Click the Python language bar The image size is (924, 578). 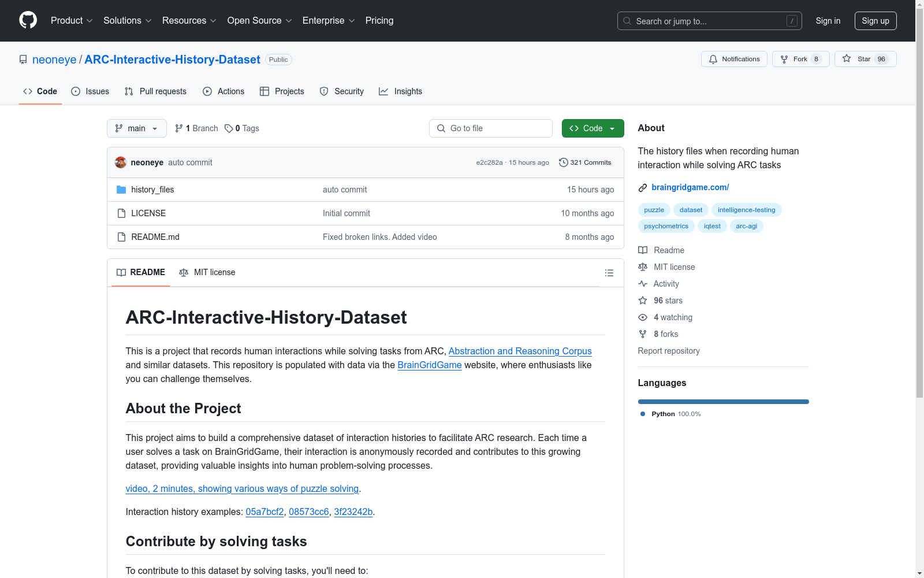pyautogui.click(x=724, y=402)
